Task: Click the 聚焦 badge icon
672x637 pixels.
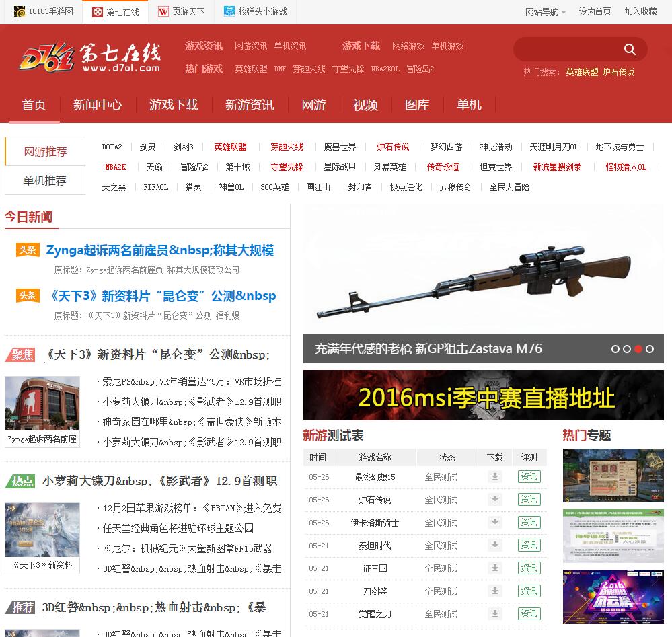Action: pyautogui.click(x=21, y=354)
